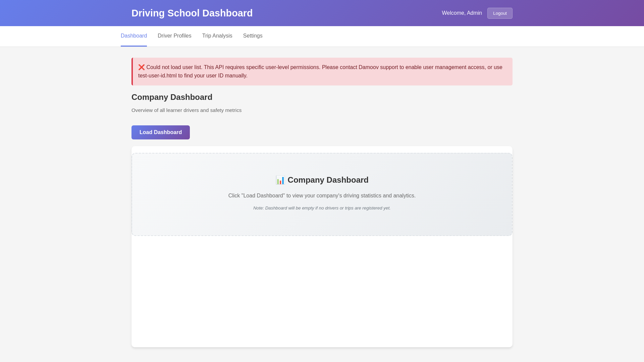644x362 pixels.
Task: Click the 'Could not load user list' error message
Action: tap(322, 71)
